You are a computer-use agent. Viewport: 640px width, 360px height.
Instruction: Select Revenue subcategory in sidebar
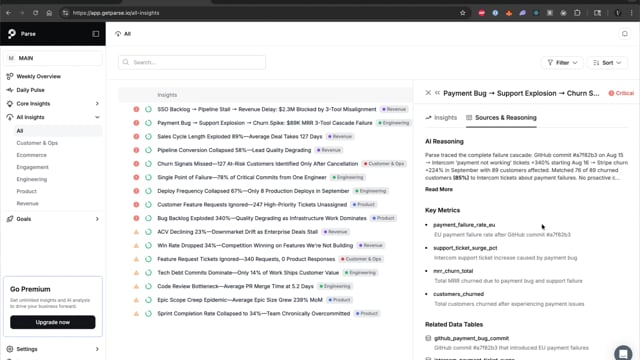pos(27,203)
